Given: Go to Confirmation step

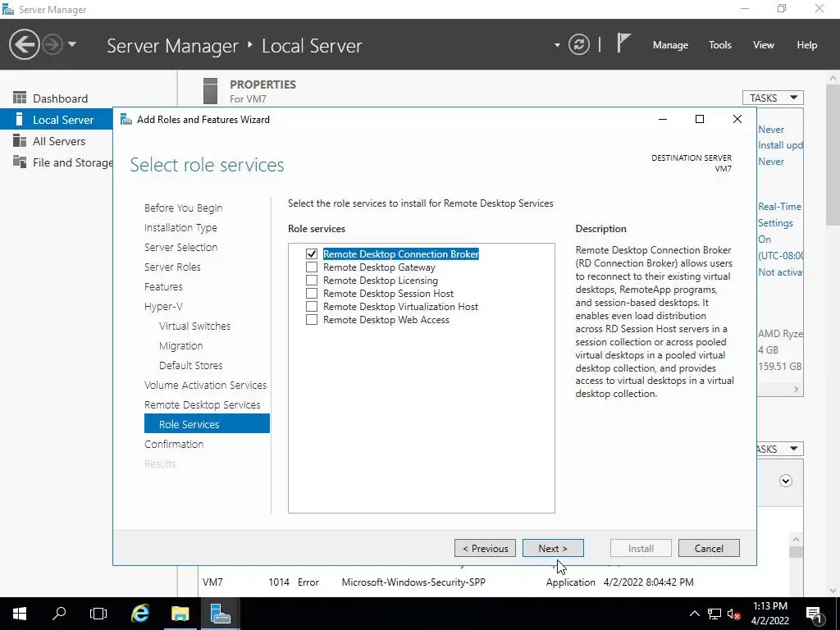Looking at the screenshot, I should 174,444.
